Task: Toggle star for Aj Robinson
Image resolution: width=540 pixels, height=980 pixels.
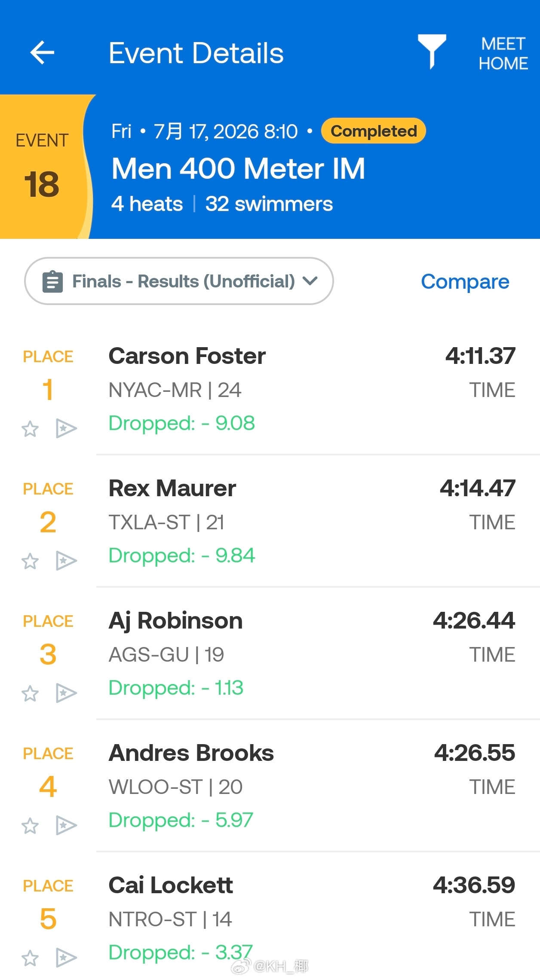Action: pos(30,693)
